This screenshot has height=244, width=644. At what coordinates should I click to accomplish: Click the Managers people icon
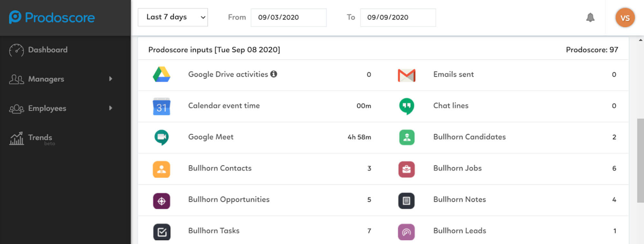pos(16,79)
